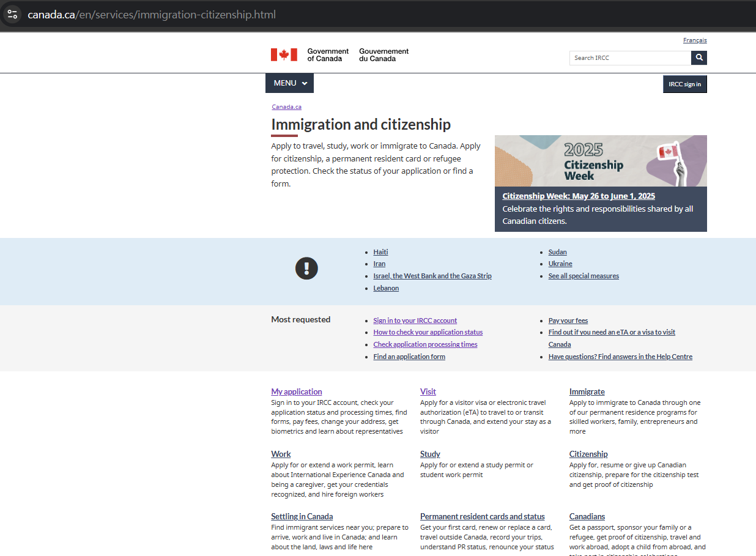The height and width of the screenshot is (556, 756).
Task: Open the Work section link
Action: tap(281, 454)
